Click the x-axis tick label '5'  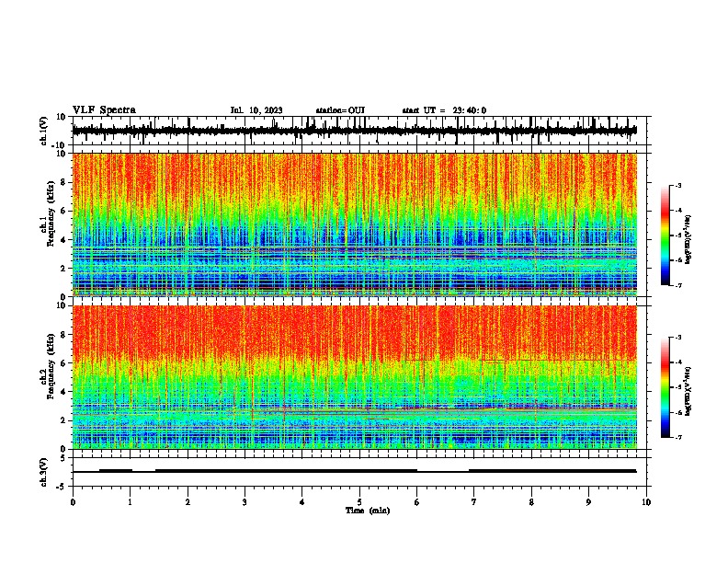[x=359, y=502]
